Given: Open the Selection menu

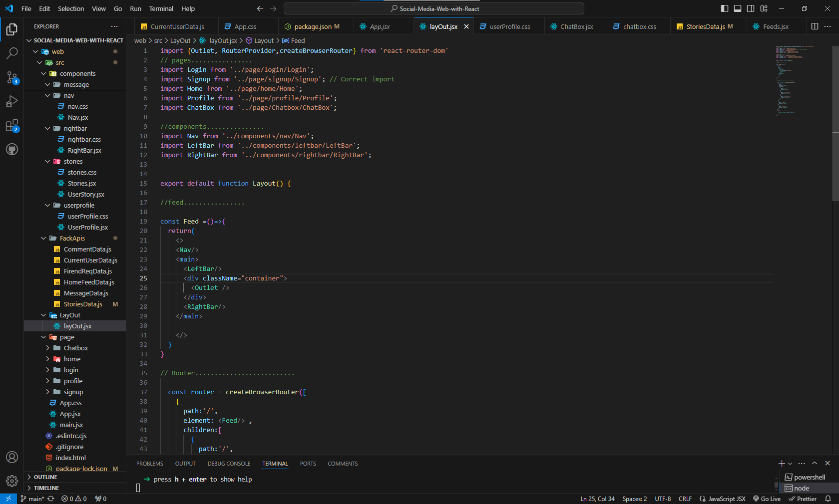Looking at the screenshot, I should [x=71, y=8].
